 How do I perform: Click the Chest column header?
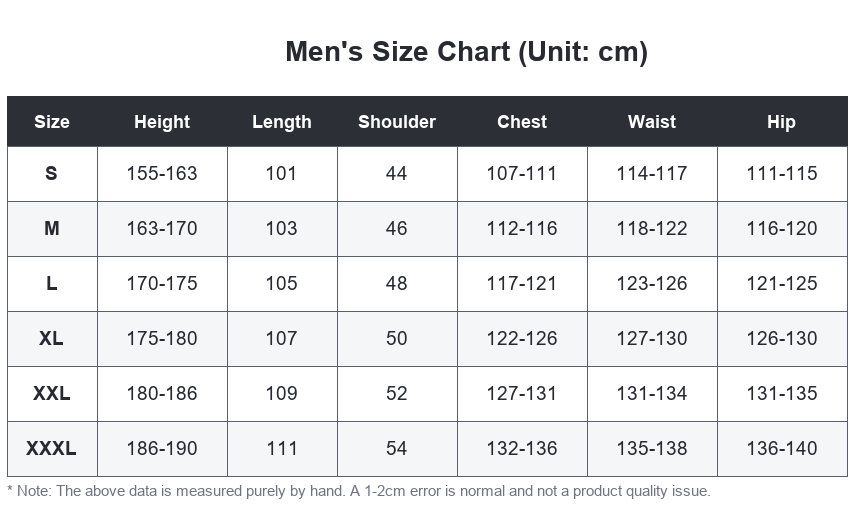522,122
